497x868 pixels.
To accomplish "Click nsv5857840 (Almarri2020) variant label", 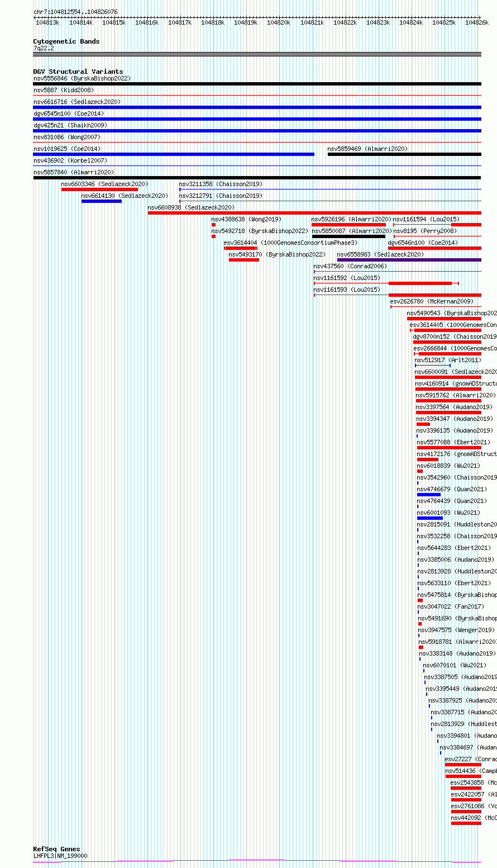I will click(x=74, y=172).
